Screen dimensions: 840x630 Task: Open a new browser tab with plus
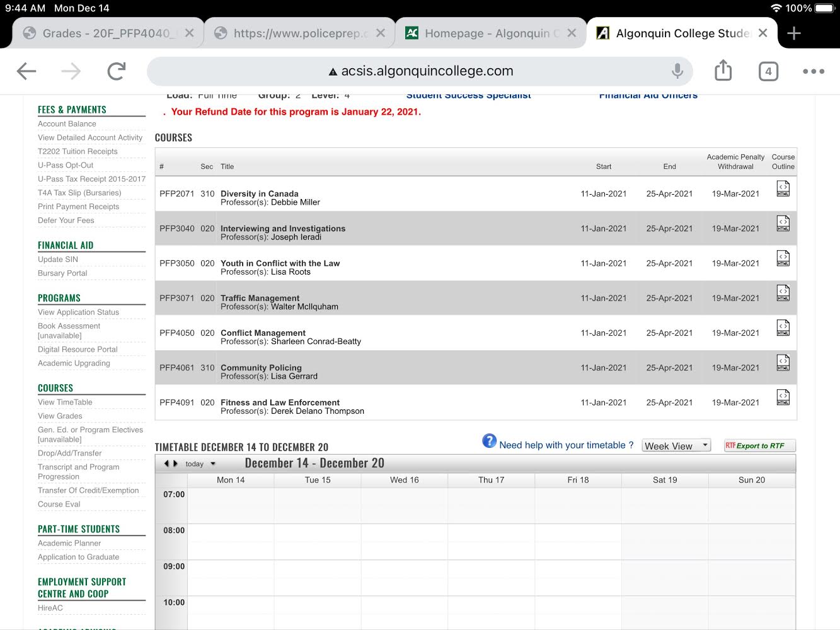(794, 33)
